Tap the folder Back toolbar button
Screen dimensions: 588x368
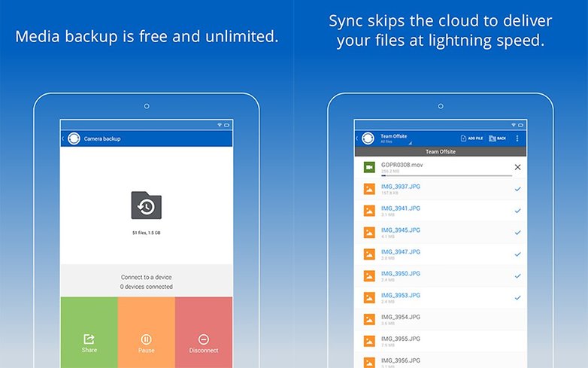(498, 138)
